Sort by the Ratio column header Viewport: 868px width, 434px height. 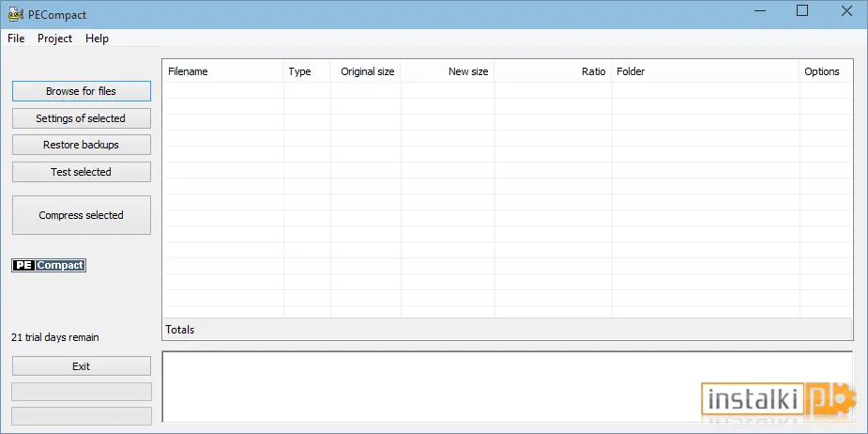tap(553, 71)
